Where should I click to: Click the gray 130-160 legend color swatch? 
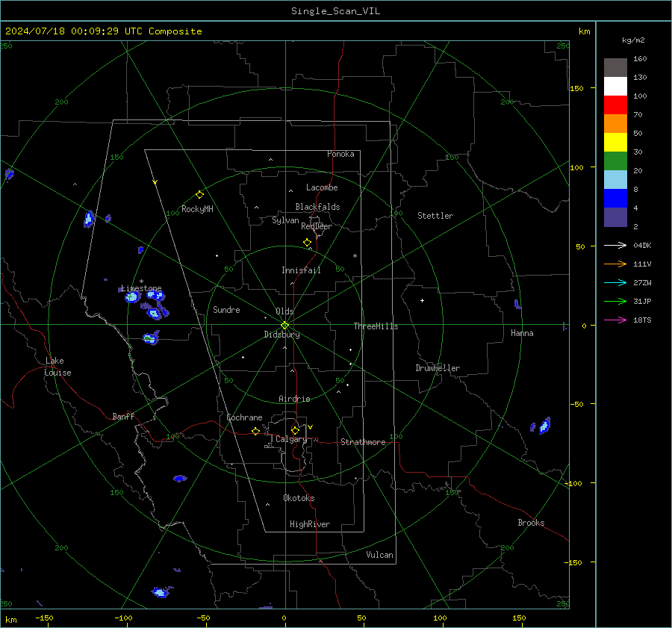click(x=615, y=68)
